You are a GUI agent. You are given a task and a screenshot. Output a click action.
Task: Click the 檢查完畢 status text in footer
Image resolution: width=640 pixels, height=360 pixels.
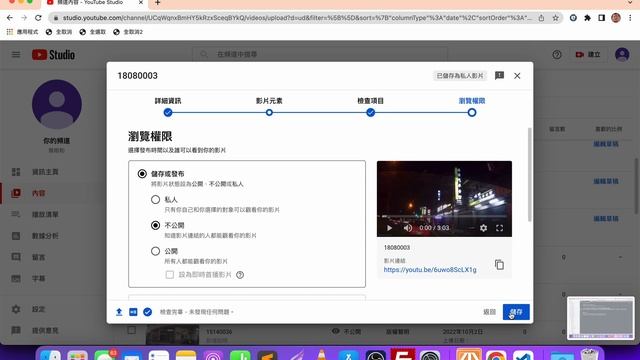(196, 312)
